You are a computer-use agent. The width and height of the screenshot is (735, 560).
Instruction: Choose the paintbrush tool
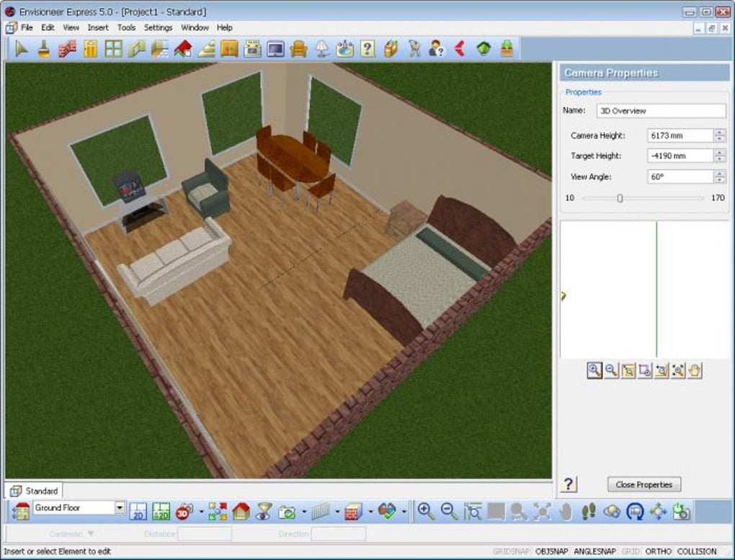(44, 48)
